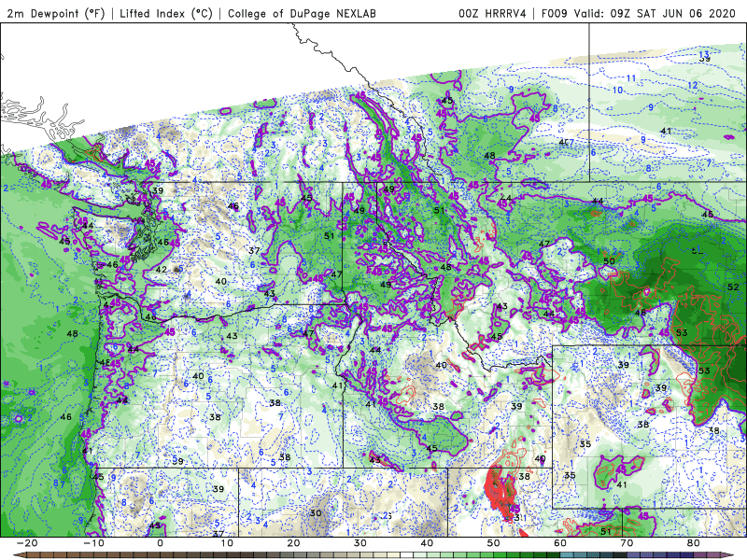Click the '-20' colorbar tick label
747x560 pixels.
pos(27,543)
